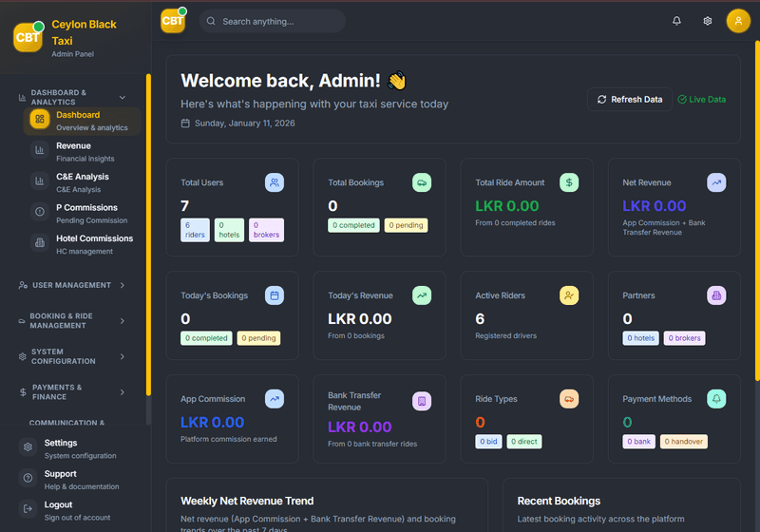Image resolution: width=760 pixels, height=532 pixels.
Task: Click '0 bank' payment badge
Action: point(638,442)
